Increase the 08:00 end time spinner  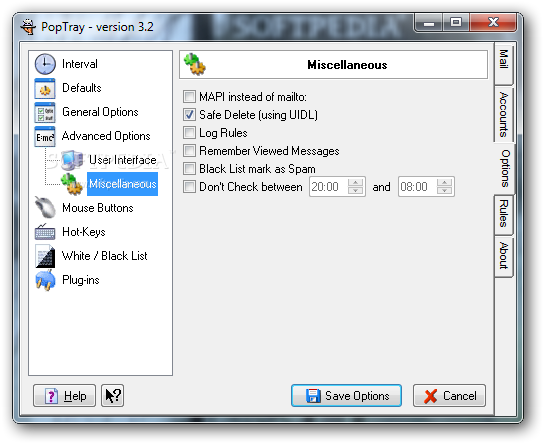click(x=444, y=182)
